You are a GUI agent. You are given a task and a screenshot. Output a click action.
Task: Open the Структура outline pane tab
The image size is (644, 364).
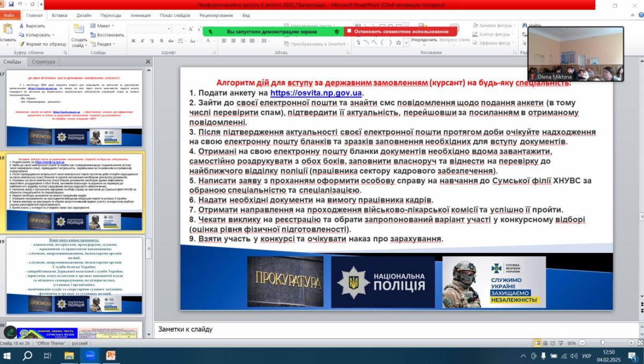[43, 62]
